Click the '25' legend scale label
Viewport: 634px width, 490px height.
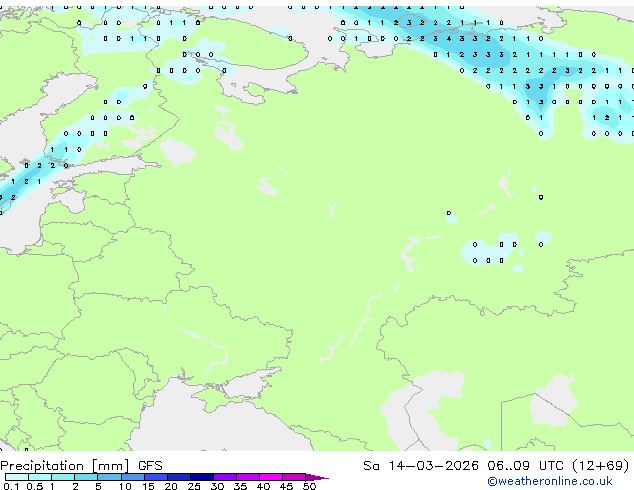click(x=194, y=486)
